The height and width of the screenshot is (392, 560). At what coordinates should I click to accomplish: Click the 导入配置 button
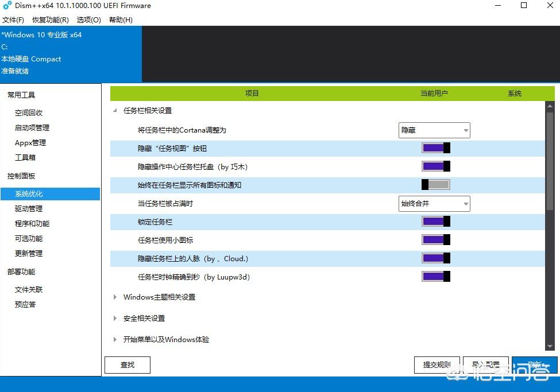point(486,365)
